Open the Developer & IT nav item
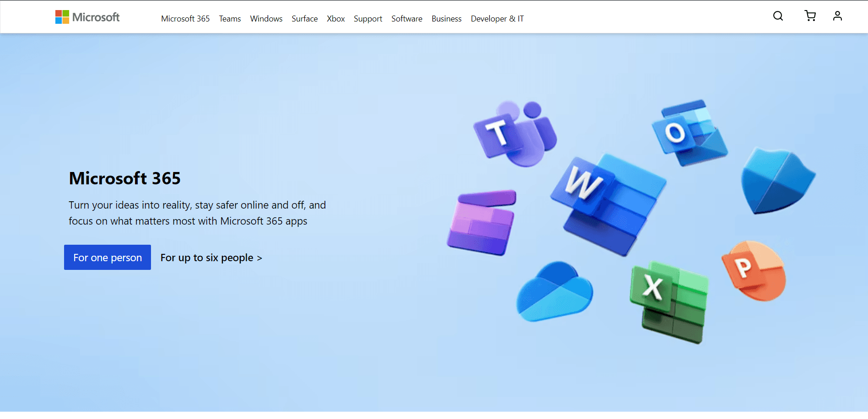868x419 pixels. point(497,19)
